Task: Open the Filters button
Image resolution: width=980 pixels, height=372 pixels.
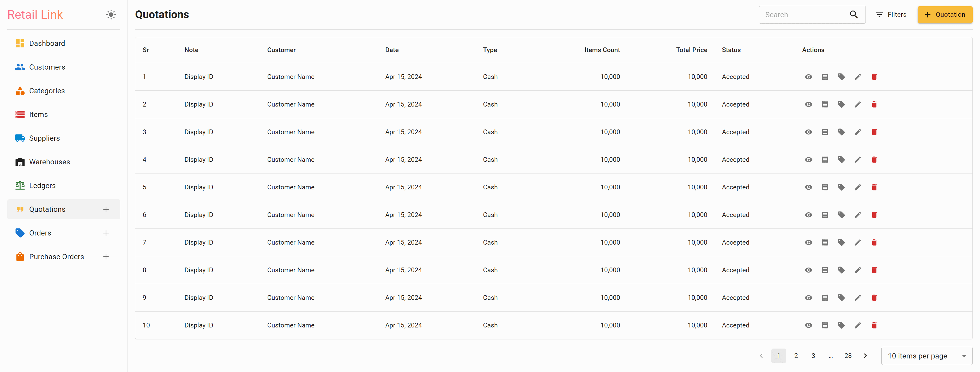Action: 891,14
